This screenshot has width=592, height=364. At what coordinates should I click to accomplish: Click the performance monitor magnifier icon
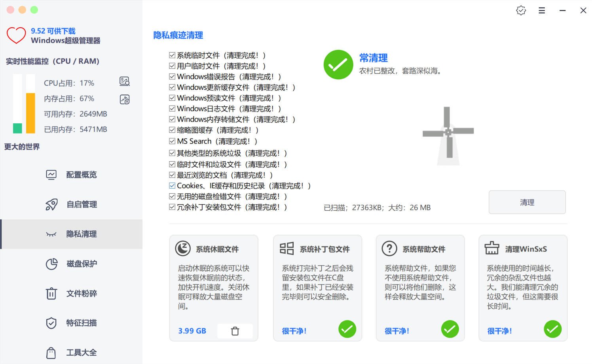124,81
